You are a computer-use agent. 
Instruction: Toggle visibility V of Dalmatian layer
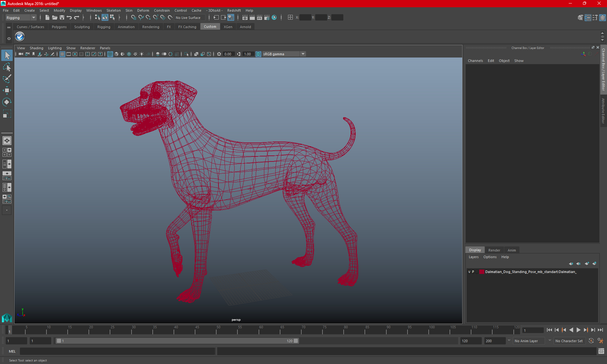pos(469,272)
